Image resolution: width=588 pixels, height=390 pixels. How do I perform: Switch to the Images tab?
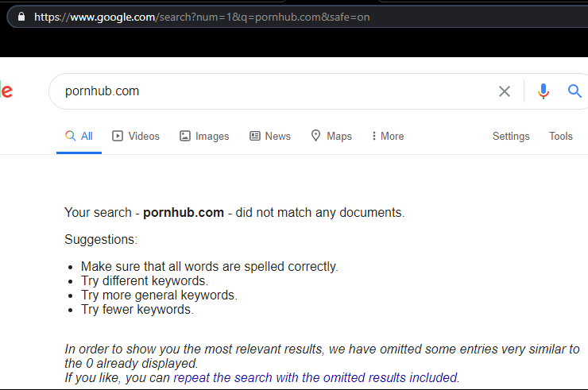tap(204, 136)
